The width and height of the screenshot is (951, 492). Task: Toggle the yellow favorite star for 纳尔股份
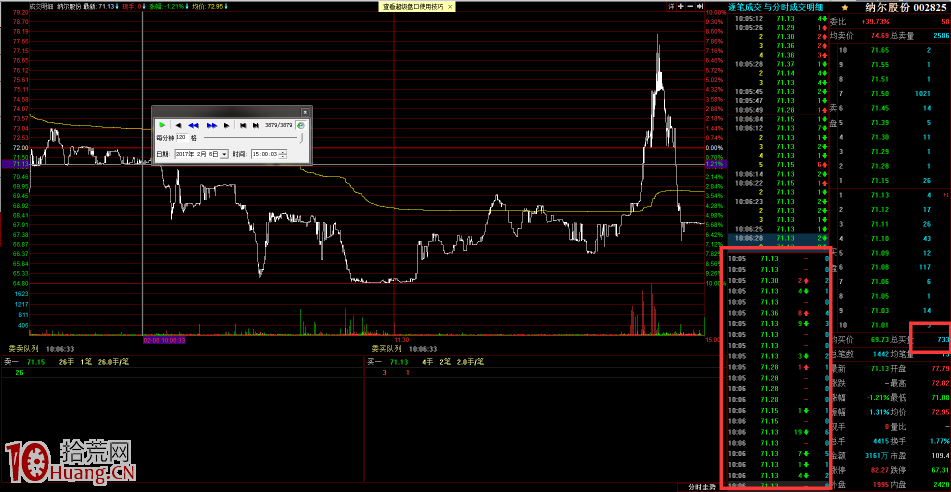coord(845,8)
